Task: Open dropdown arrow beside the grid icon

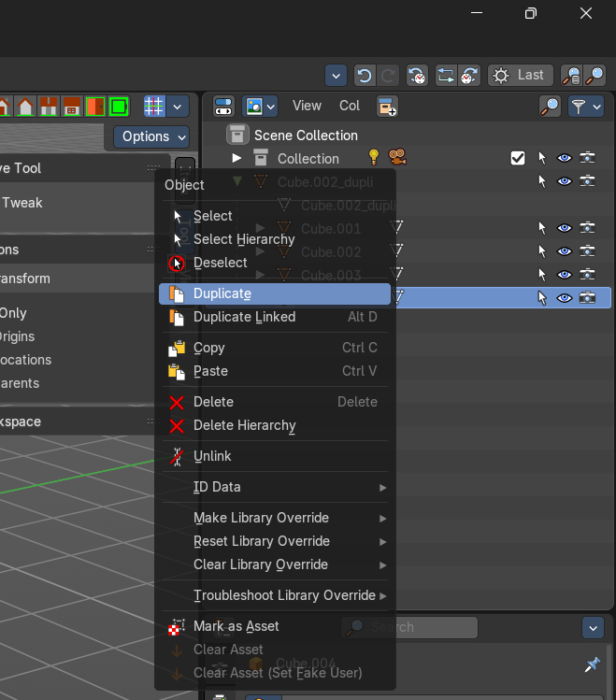Action: pos(178,107)
